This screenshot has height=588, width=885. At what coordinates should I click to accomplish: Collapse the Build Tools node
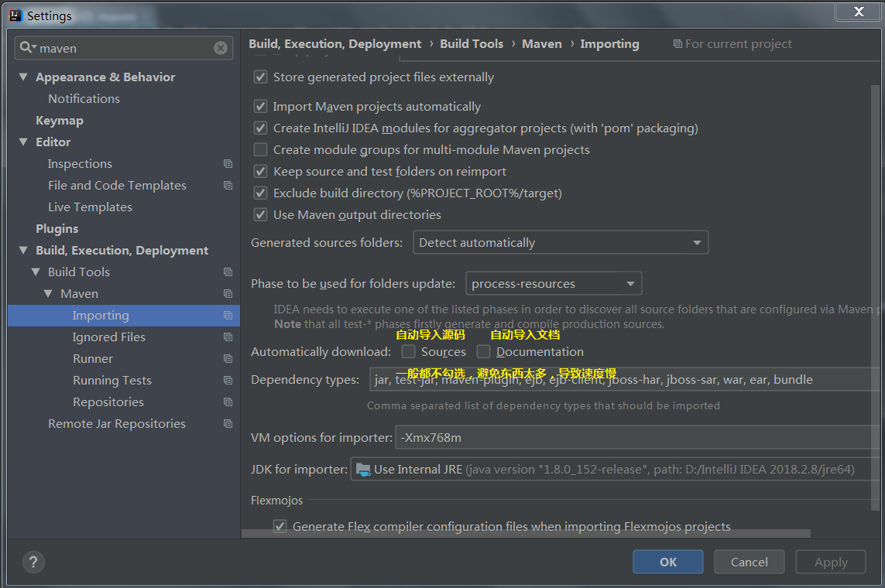pyautogui.click(x=36, y=272)
